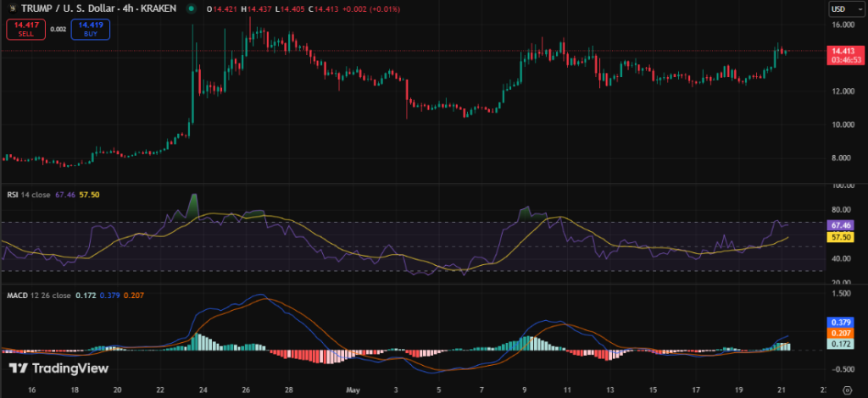
Task: Click date axis label 13
Action: (x=610, y=390)
